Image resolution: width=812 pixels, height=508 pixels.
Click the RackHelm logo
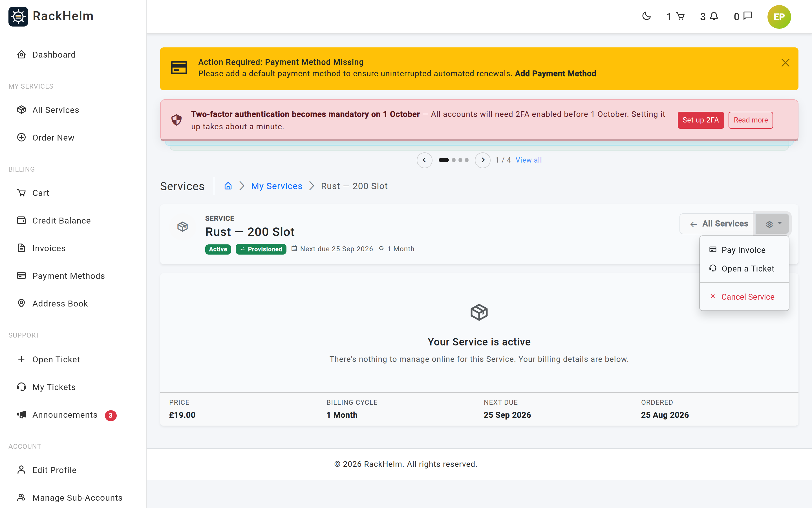click(x=51, y=16)
